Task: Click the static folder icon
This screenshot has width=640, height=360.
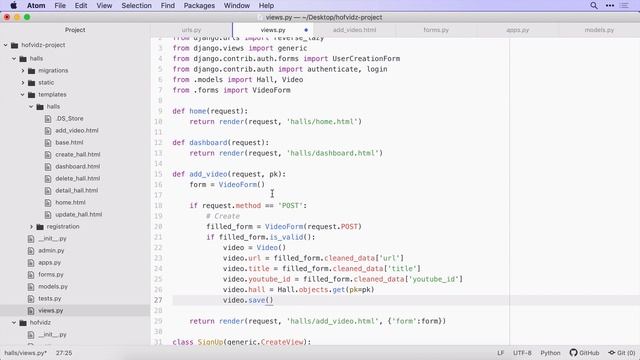Action: (31, 82)
